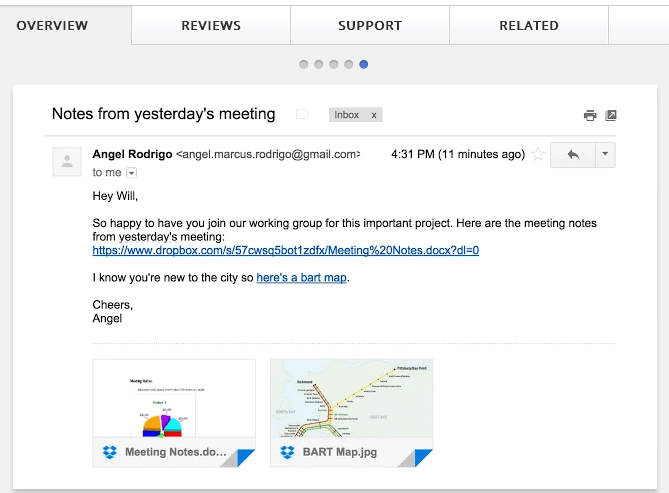
Task: Expand the 'to me' details arrow
Action: (x=131, y=173)
